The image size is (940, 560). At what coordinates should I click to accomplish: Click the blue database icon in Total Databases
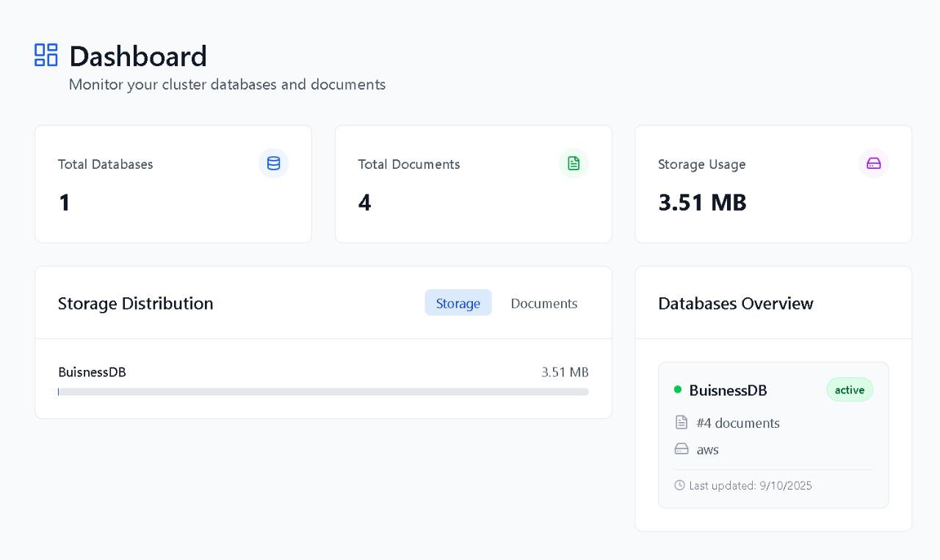point(273,164)
